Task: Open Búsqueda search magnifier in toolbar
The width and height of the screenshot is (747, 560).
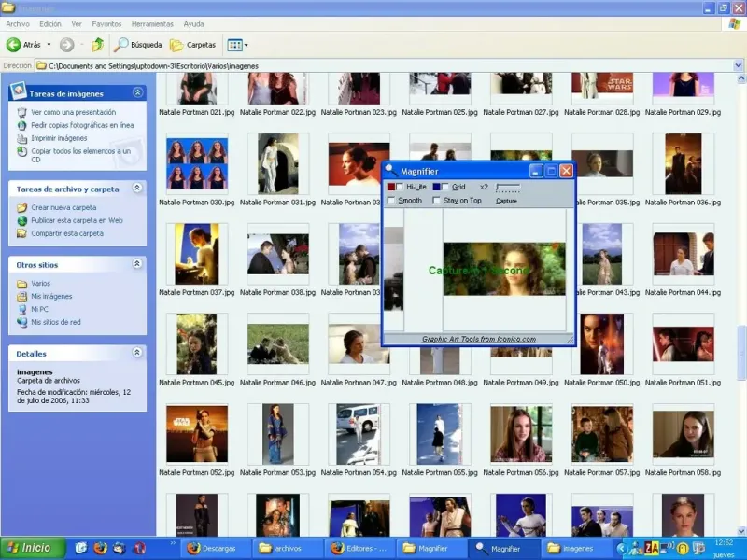Action: pyautogui.click(x=121, y=45)
